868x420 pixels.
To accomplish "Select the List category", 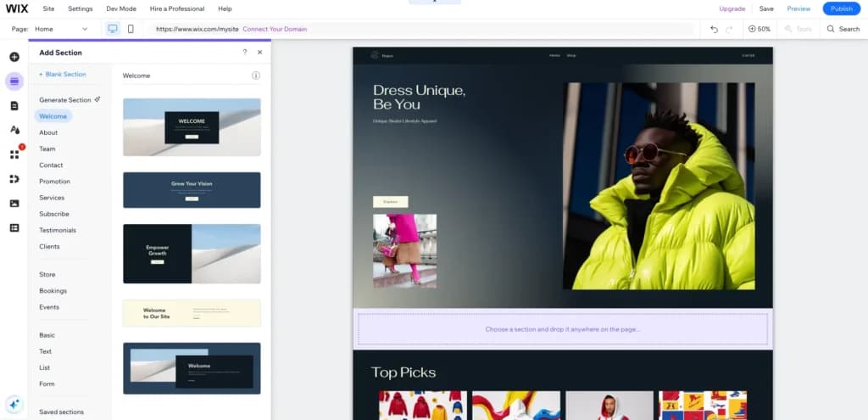I will pos(44,367).
